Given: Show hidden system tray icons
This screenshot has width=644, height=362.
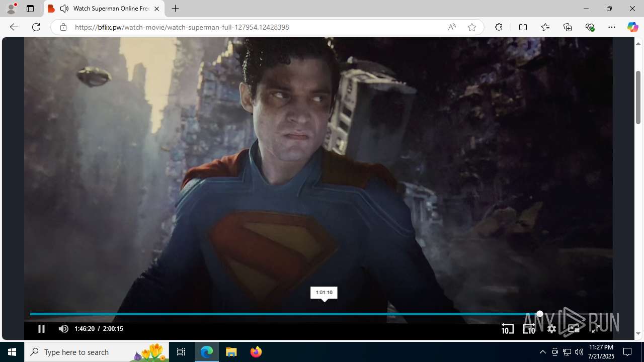Looking at the screenshot, I should pyautogui.click(x=542, y=352).
